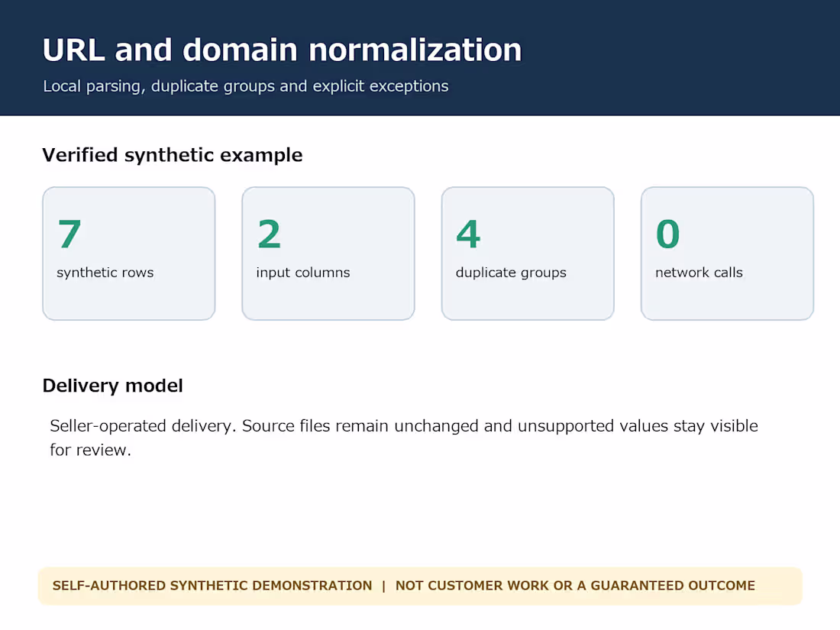Viewport: 840px width, 630px height.
Task: Select the '7' synthetic rows number
Action: coord(69,234)
